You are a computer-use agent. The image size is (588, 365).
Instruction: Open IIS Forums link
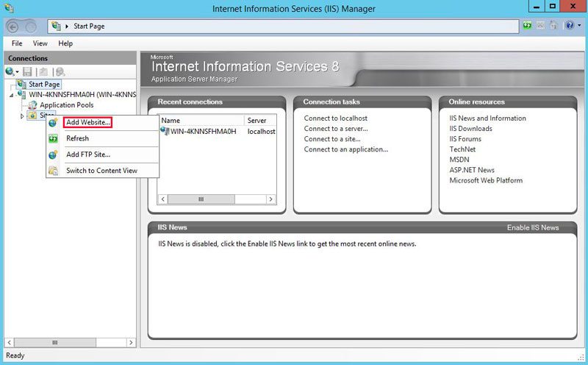(x=465, y=139)
